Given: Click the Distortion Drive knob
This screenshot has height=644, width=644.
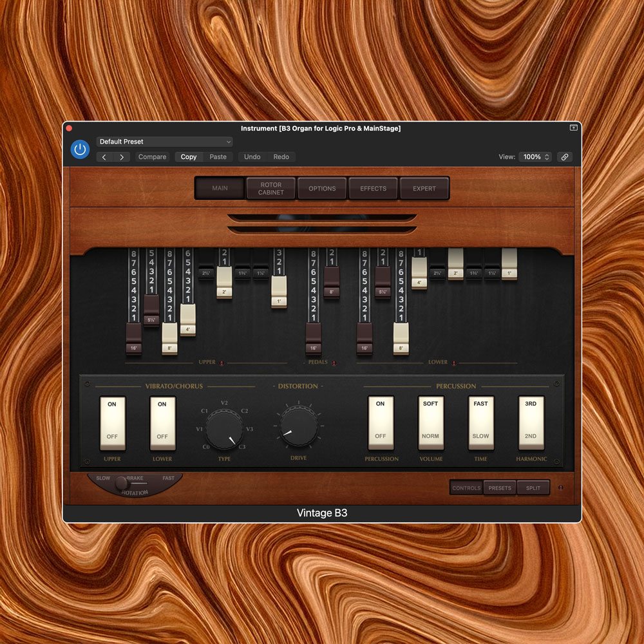Looking at the screenshot, I should 299,426.
